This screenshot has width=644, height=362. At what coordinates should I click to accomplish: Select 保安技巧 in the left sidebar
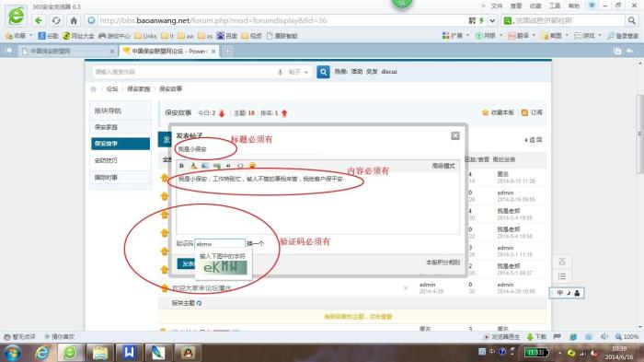pos(121,160)
